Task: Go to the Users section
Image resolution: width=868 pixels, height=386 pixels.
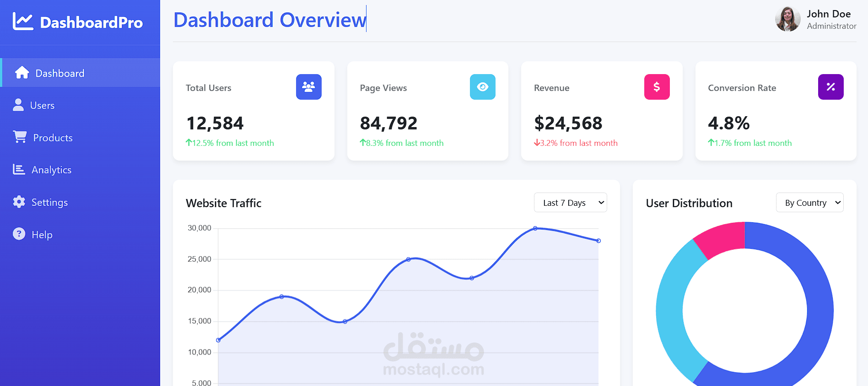Action: (x=80, y=105)
